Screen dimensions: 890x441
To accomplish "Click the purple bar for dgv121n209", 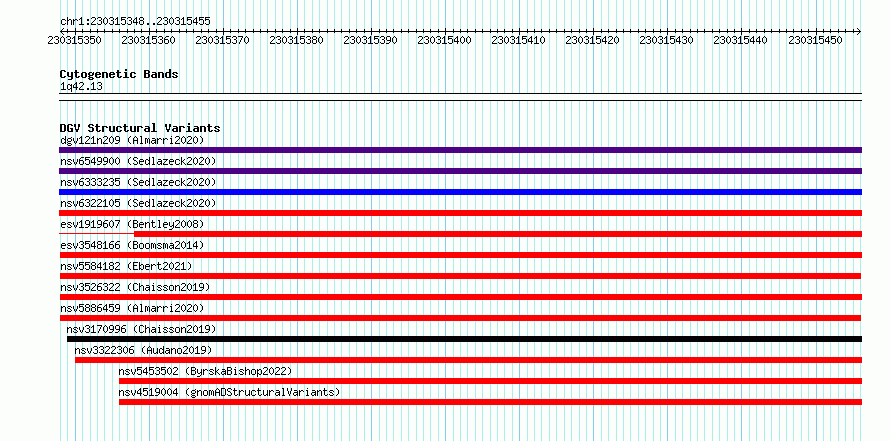I will point(460,150).
